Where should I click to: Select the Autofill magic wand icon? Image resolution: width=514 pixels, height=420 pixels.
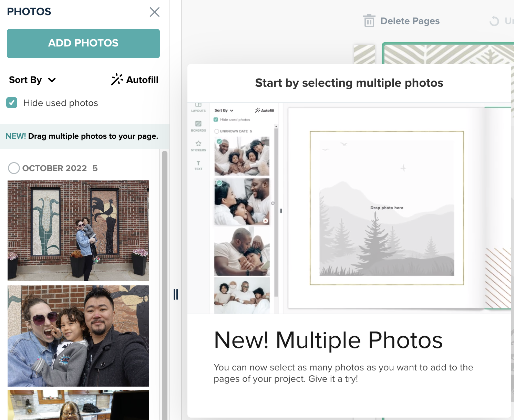117,80
